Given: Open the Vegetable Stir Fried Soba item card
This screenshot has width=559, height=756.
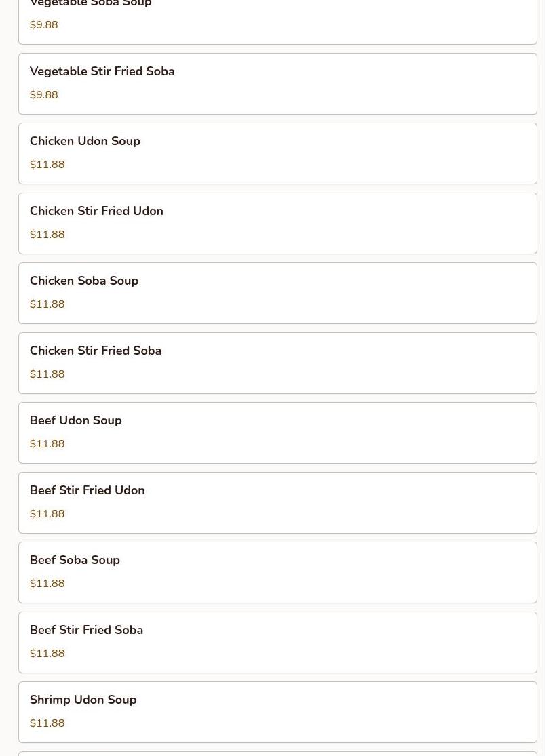Looking at the screenshot, I should coord(277,83).
